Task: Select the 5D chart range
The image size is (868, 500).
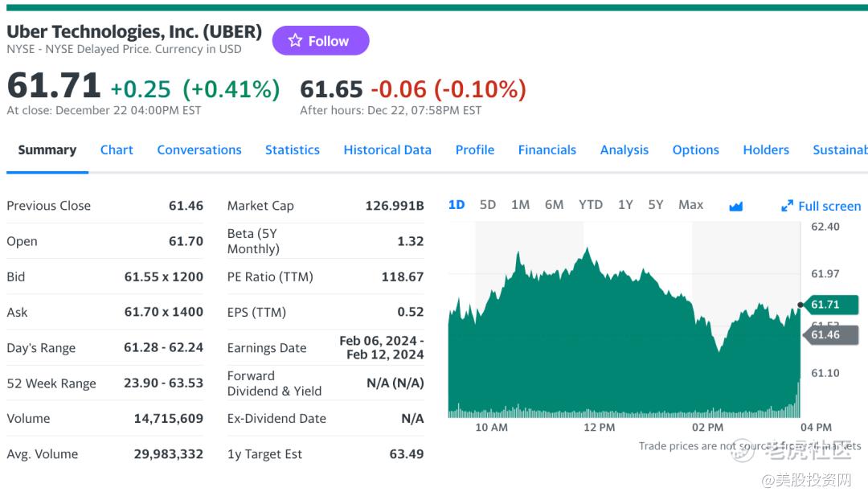Action: 488,204
